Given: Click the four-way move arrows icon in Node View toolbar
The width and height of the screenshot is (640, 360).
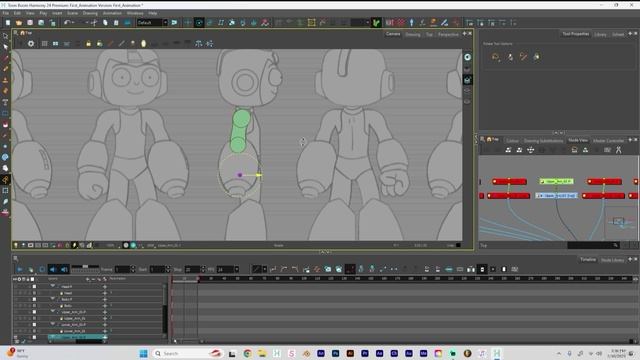Looking at the screenshot, I should [530, 150].
